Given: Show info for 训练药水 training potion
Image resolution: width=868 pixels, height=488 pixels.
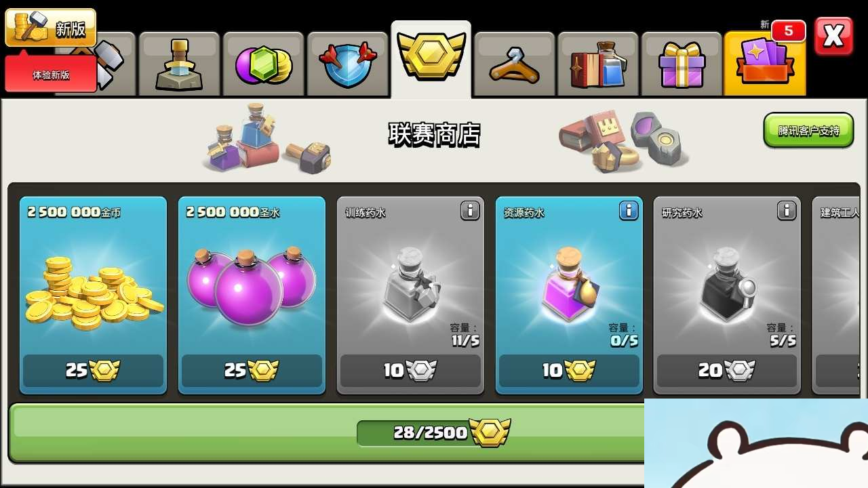Looking at the screenshot, I should [470, 211].
